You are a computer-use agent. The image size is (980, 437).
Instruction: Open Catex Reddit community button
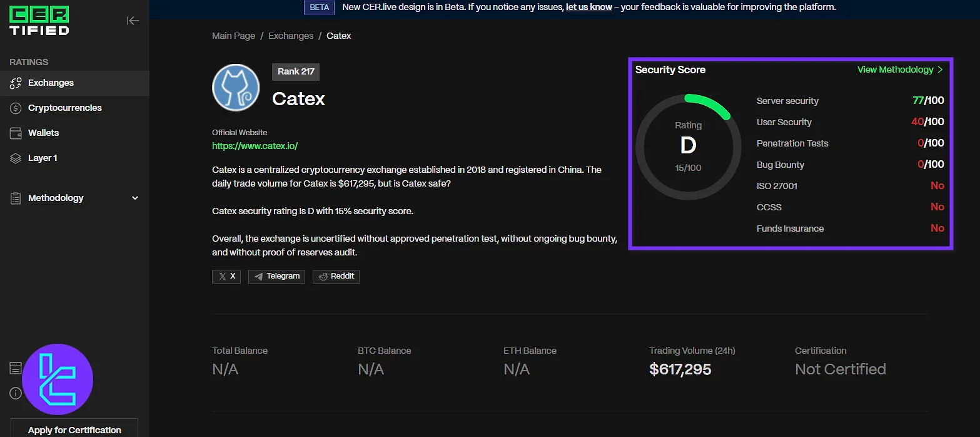click(x=336, y=276)
